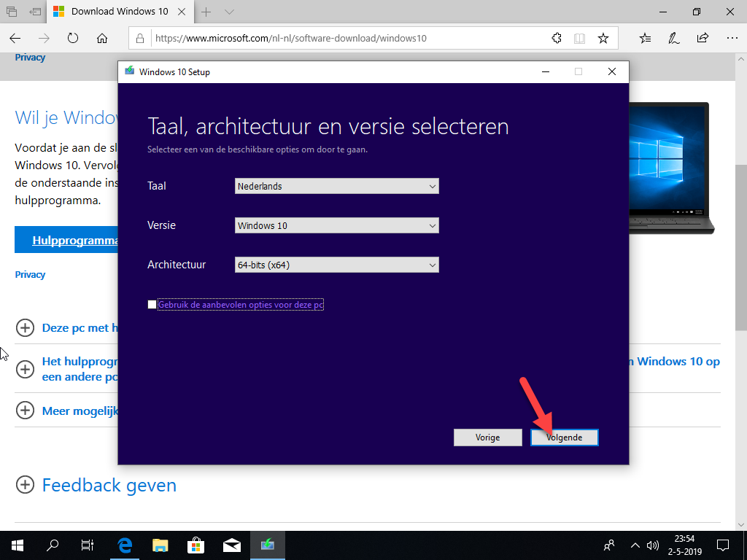Open the Architectuur dropdown showing 64-bits
The image size is (747, 560).
(x=336, y=265)
